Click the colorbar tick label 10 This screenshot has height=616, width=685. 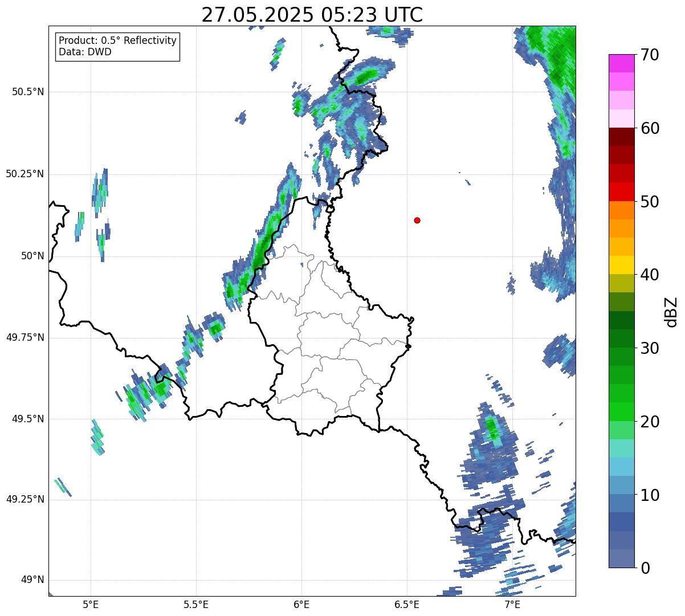(x=650, y=495)
